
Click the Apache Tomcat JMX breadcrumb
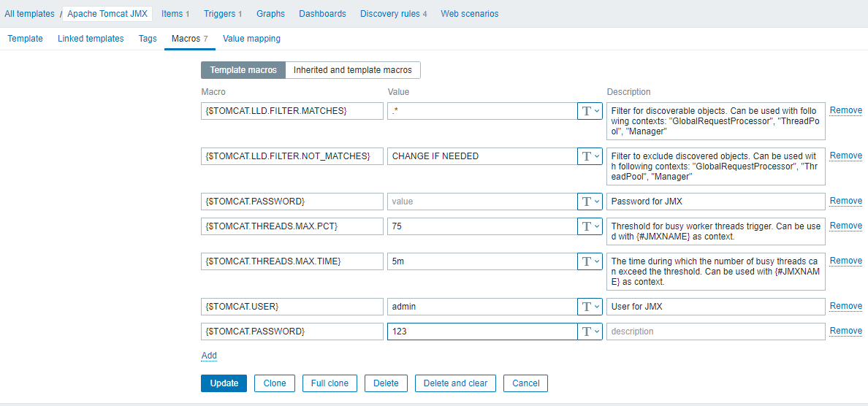pos(107,14)
